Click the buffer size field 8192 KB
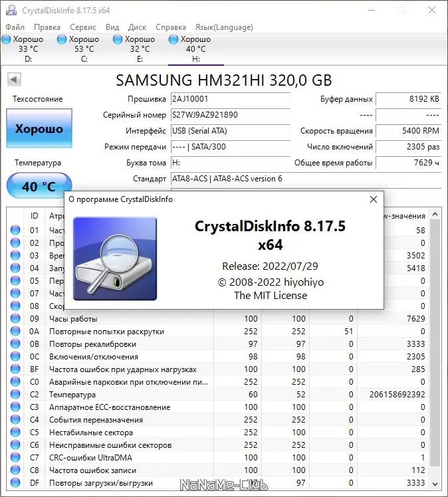 [408, 99]
